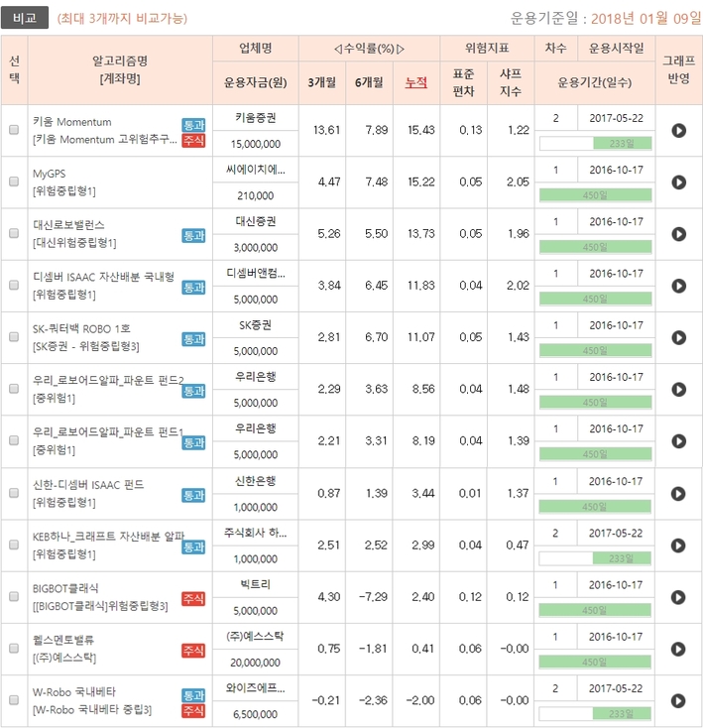Viewport: 703px width, 728px height.
Task: Check 디셈버 ISAAC 자산배분 국내형 checkbox
Action: 14,285
